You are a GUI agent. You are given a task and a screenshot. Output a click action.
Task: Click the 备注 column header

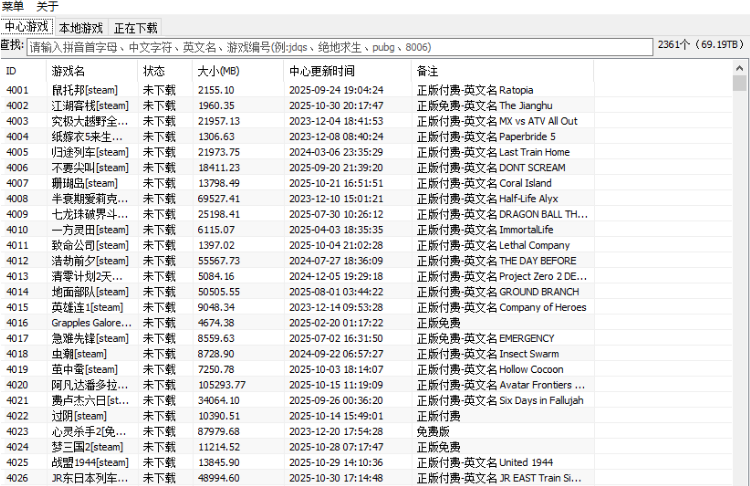point(500,71)
